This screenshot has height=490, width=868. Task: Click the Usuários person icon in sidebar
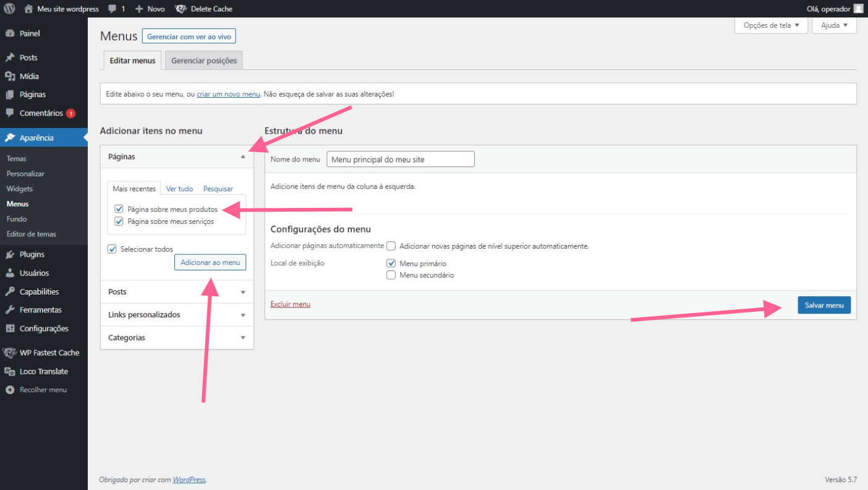click(x=10, y=273)
